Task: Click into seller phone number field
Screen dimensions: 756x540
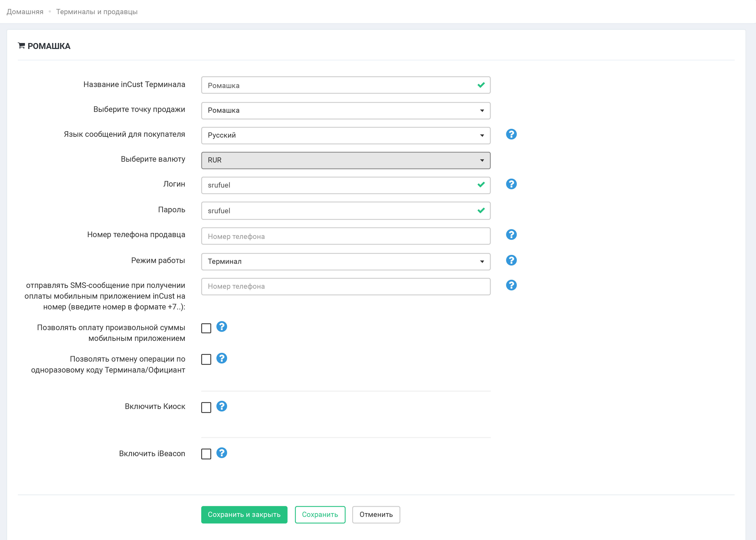Action: pos(345,236)
